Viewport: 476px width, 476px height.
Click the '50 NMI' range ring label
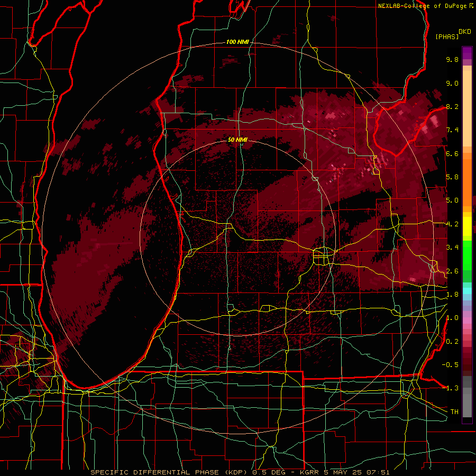pos(237,140)
